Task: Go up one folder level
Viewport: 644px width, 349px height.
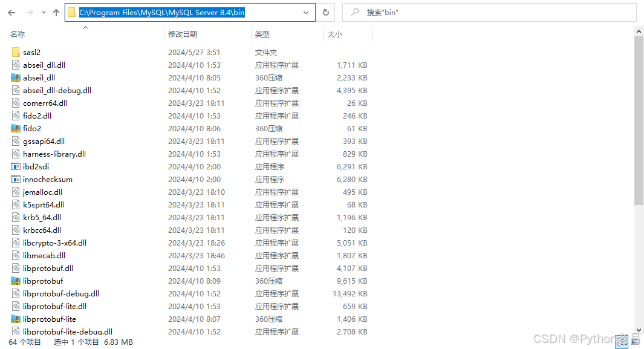Action: coord(56,13)
